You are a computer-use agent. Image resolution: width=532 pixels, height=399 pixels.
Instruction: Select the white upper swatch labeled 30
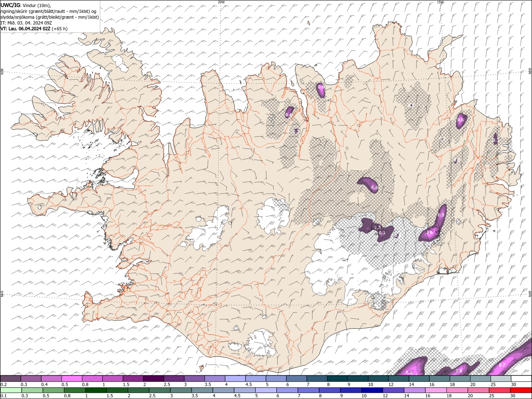(x=521, y=379)
